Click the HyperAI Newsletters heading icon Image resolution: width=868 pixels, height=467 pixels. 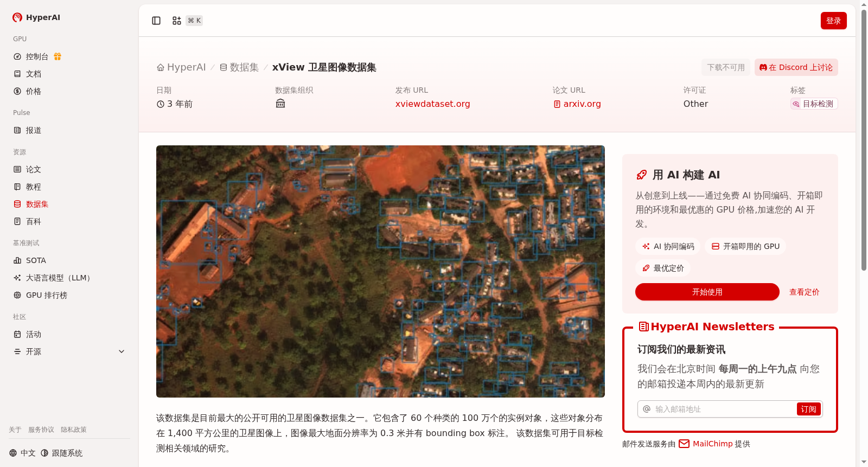[644, 327]
